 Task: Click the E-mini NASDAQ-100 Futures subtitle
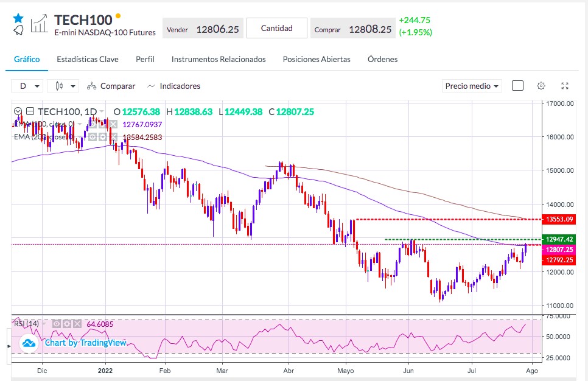(x=105, y=33)
